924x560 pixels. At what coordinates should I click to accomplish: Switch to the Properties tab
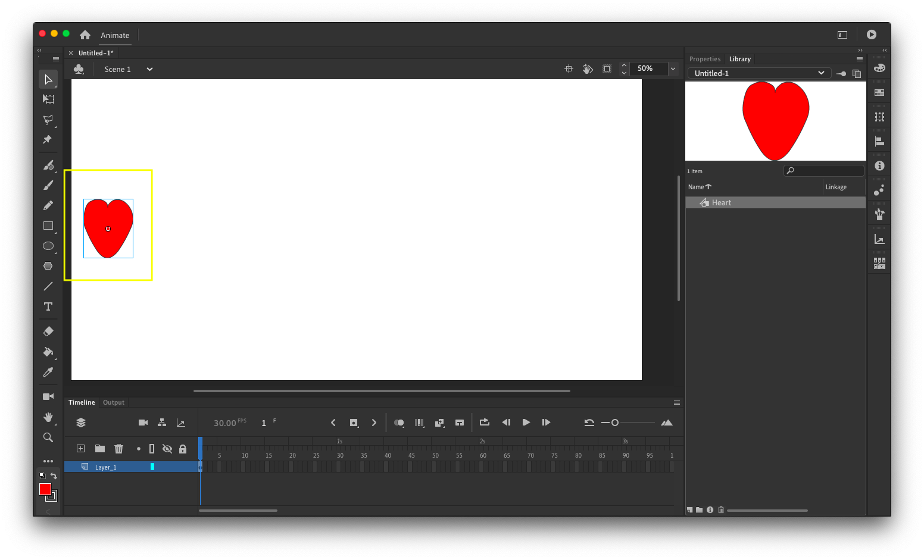(x=705, y=59)
